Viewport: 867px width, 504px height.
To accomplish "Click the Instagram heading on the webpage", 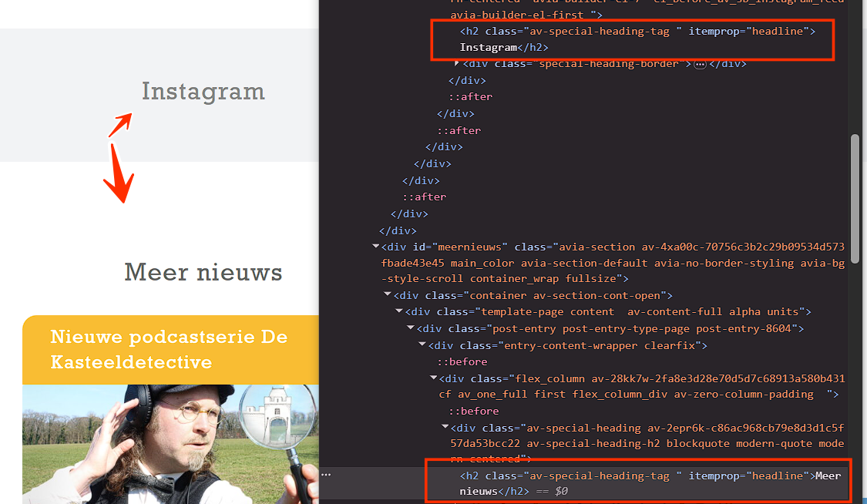I will coord(203,91).
